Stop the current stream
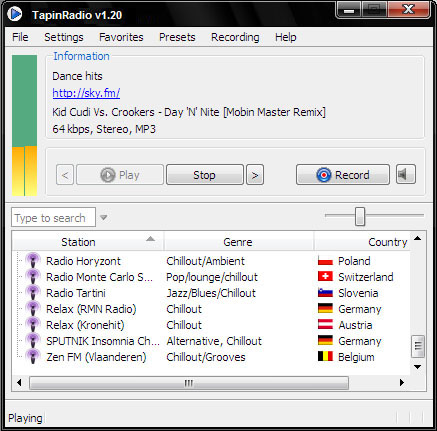 (x=205, y=175)
